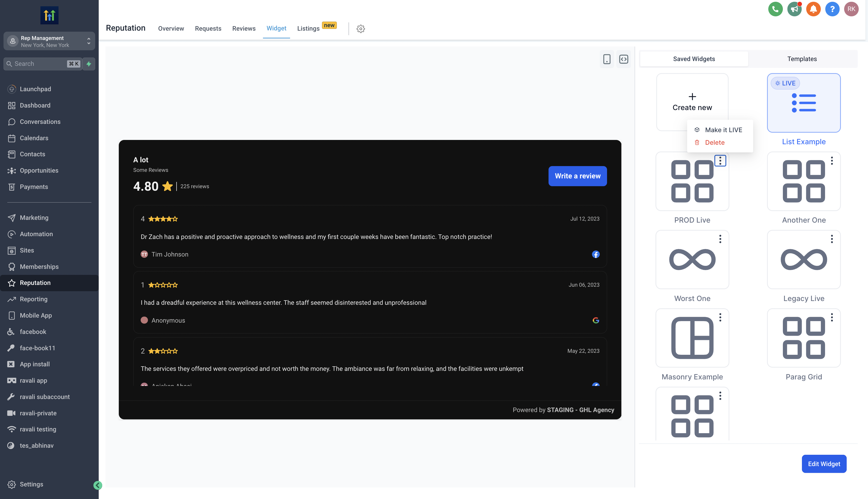
Task: Select the Legacy Live widget thumbnail
Action: point(804,260)
